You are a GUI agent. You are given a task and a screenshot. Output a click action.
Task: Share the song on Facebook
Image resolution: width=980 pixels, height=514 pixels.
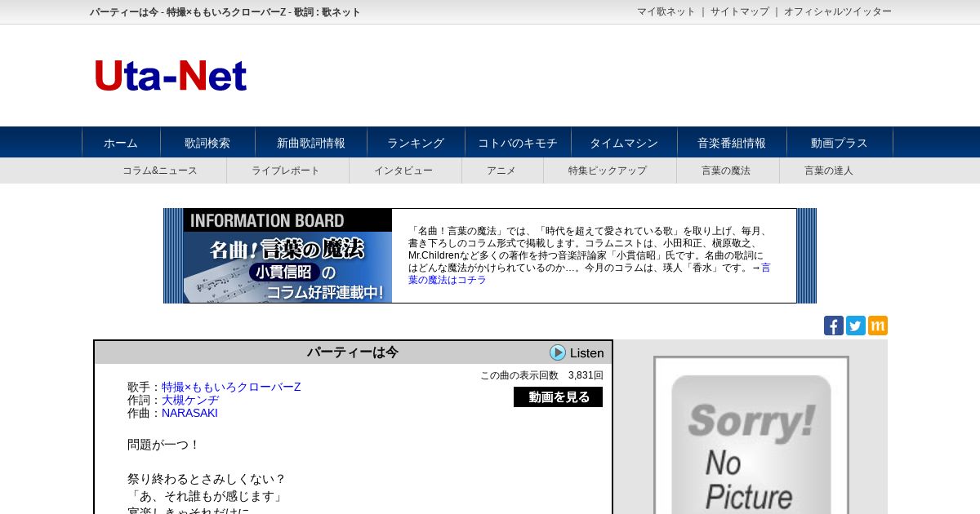[834, 326]
